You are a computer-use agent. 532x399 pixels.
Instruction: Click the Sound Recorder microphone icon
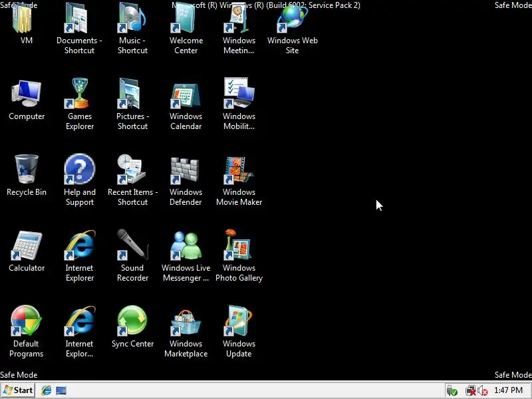[x=132, y=245]
